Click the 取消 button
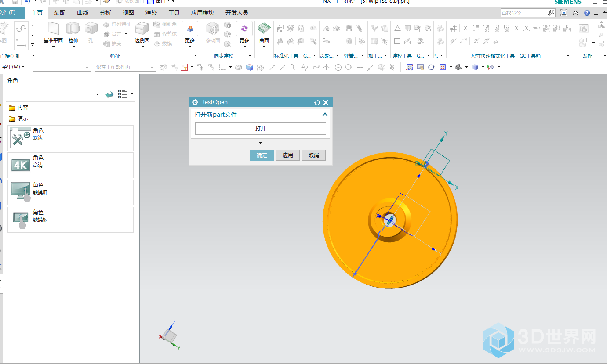This screenshot has width=607, height=364. (x=314, y=155)
